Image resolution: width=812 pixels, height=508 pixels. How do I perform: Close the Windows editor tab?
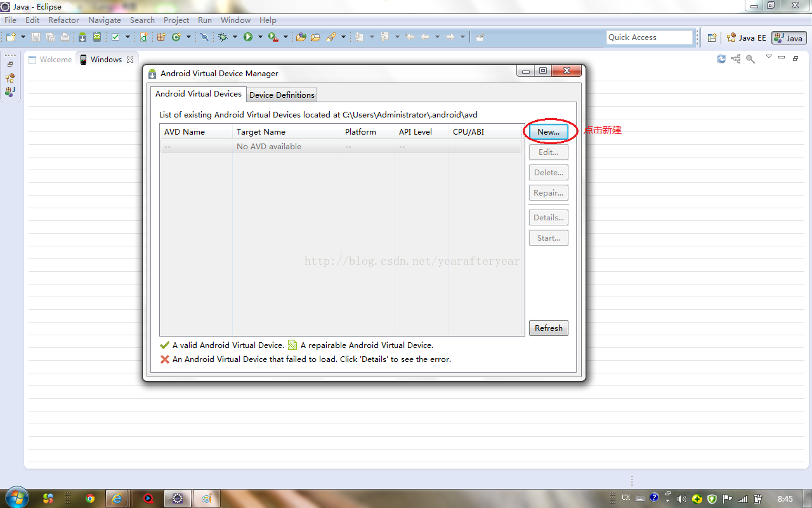coord(130,60)
